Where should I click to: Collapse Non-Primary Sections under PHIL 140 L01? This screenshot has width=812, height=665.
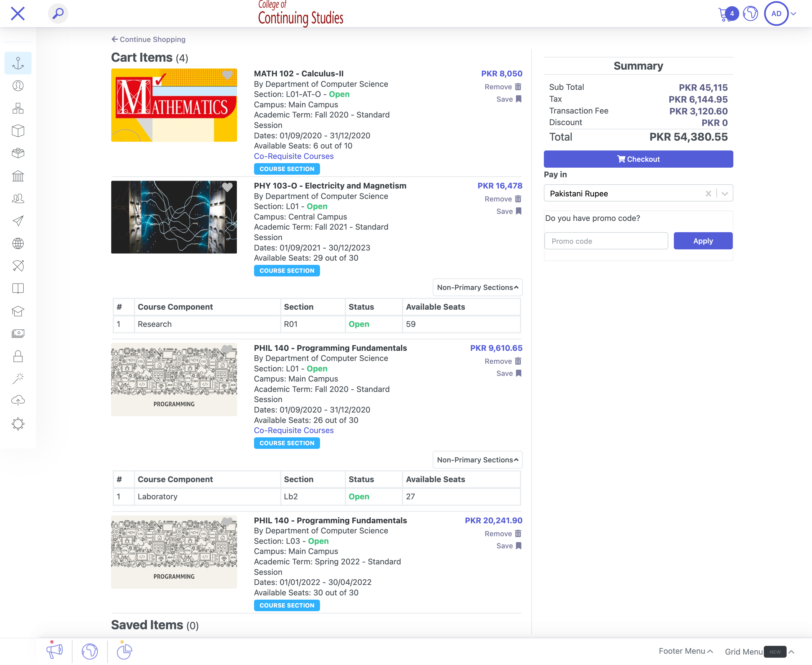[477, 460]
